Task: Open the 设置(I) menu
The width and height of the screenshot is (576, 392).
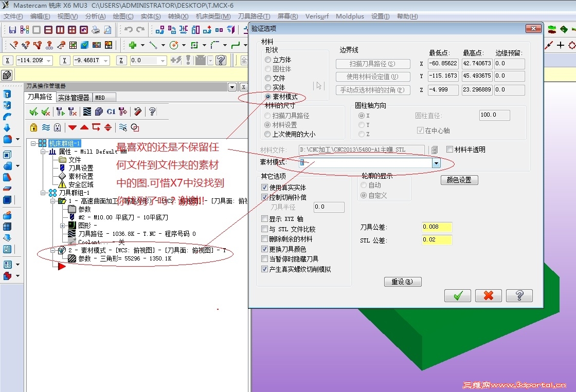Action: pos(380,16)
